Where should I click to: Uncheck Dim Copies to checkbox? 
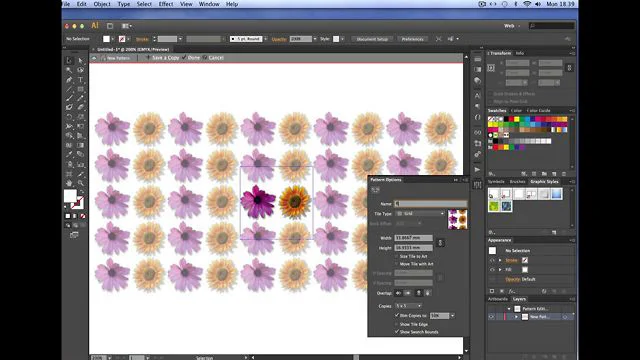396,316
